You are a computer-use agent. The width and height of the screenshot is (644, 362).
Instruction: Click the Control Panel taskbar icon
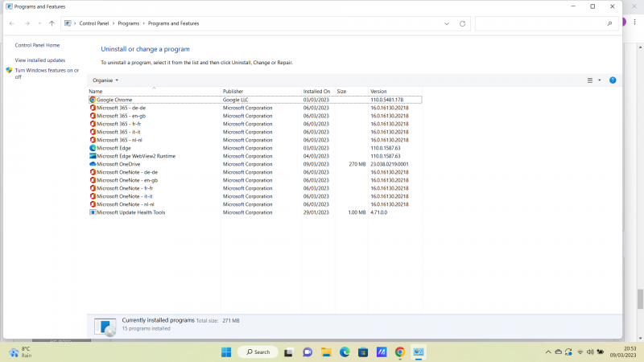coord(419,352)
